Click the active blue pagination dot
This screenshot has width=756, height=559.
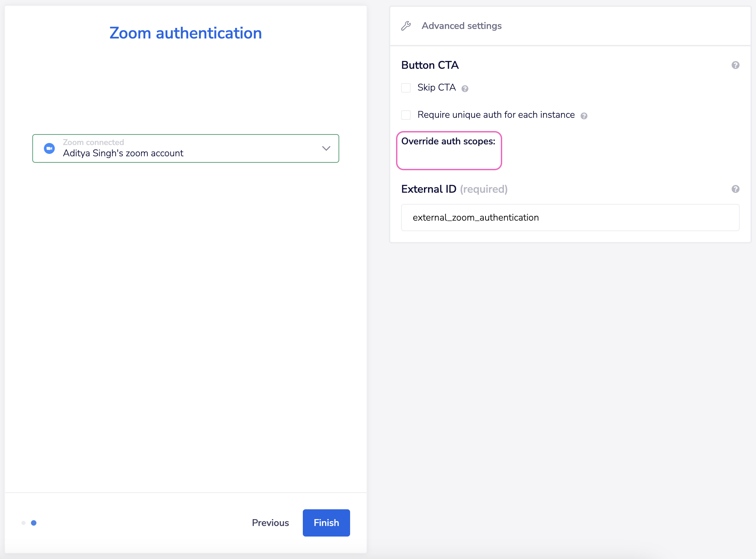point(34,523)
